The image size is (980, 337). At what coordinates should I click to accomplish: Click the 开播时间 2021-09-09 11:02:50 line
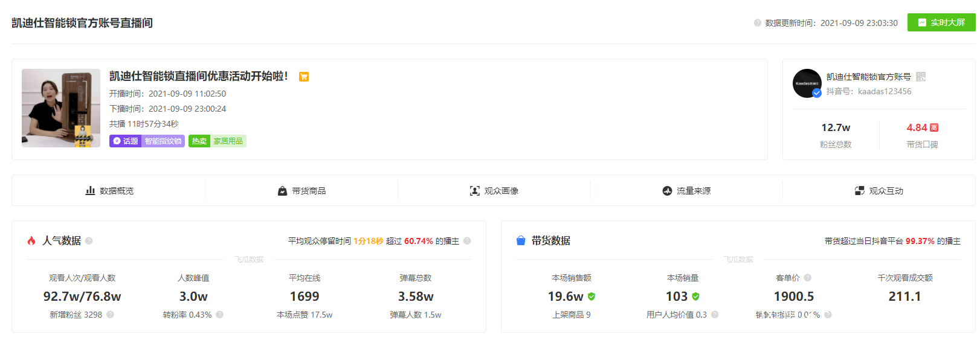(167, 94)
